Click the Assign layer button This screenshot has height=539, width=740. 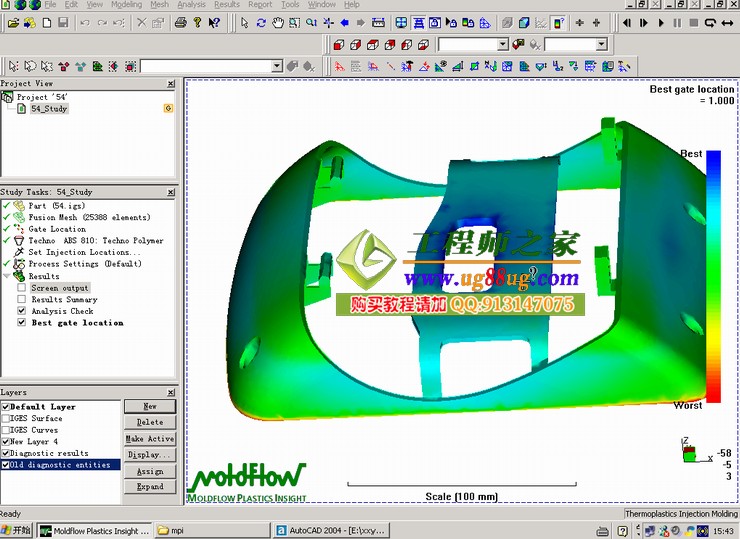click(150, 472)
